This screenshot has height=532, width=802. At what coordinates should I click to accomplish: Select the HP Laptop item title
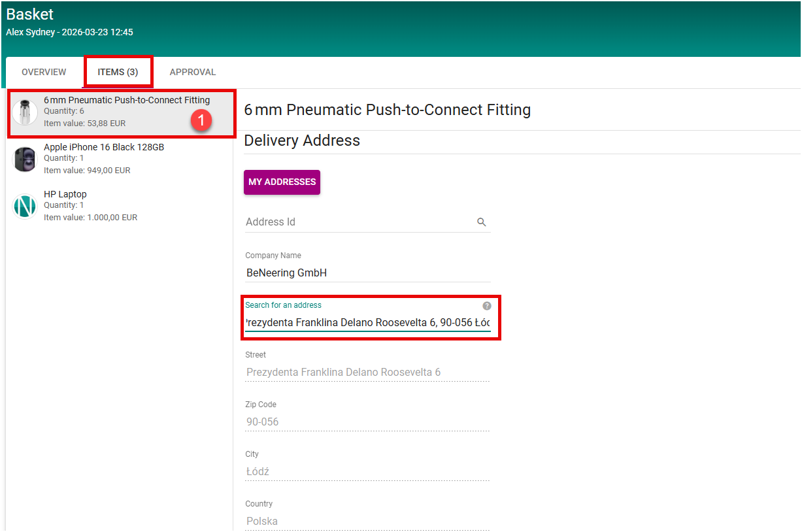tap(65, 194)
